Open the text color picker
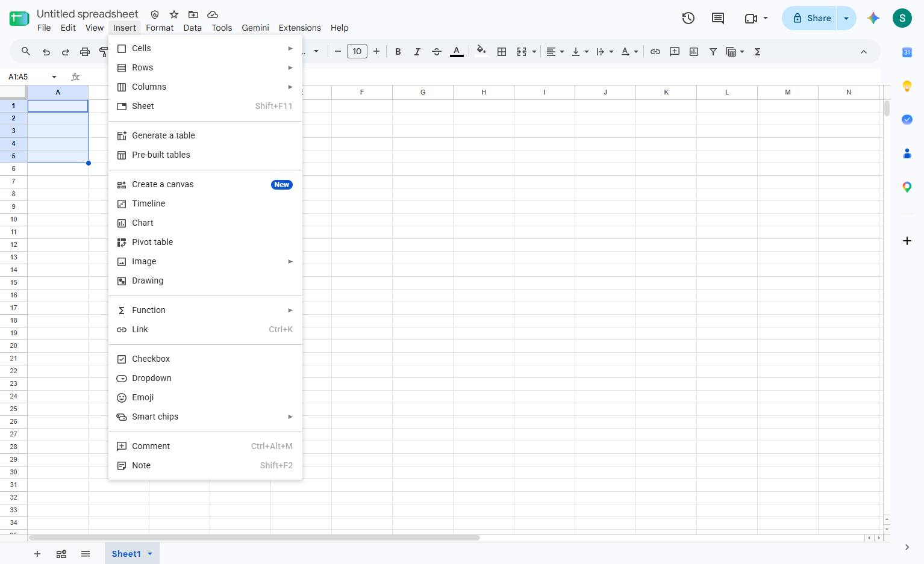 click(457, 52)
